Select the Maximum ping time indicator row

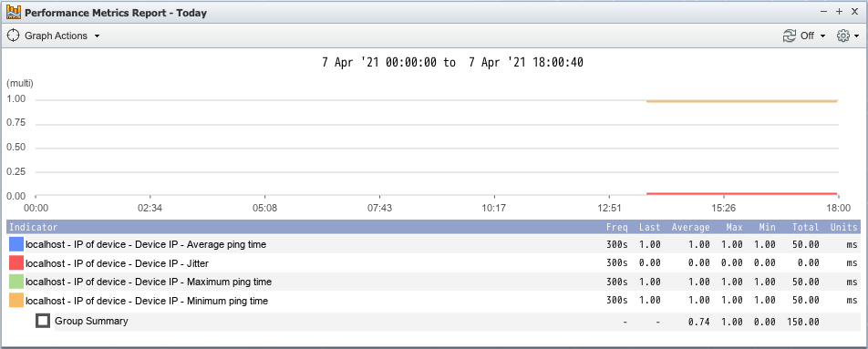[x=434, y=282]
